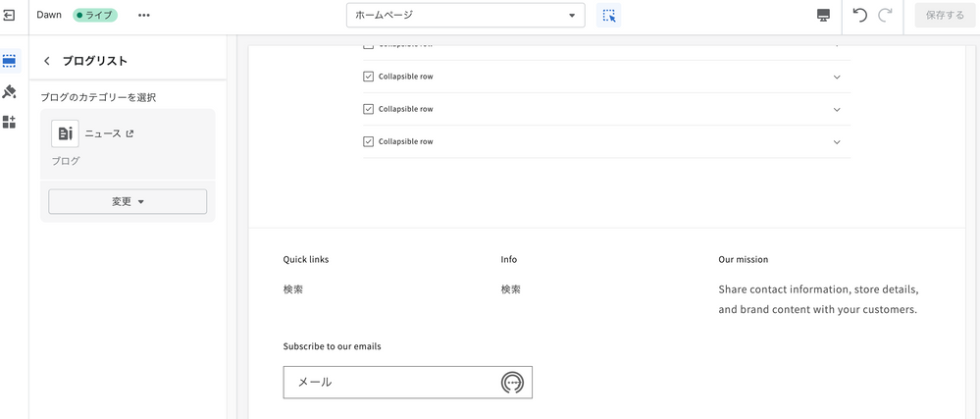Switch to desktop preview icon
This screenshot has height=419, width=980.
click(823, 16)
